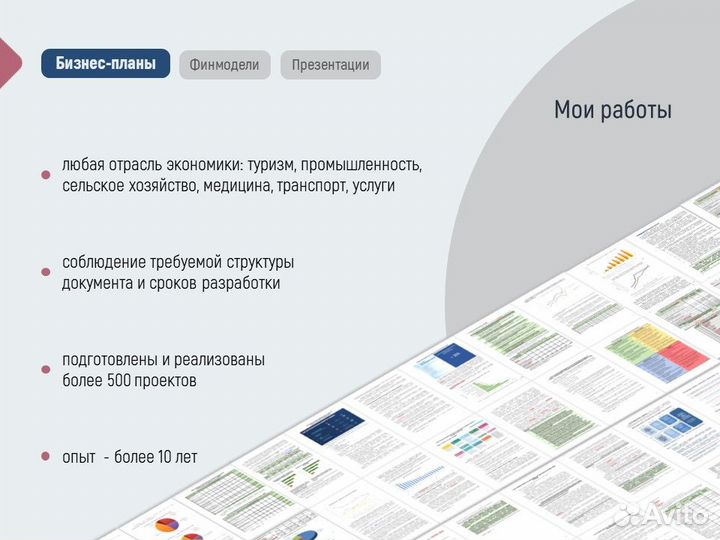The image size is (720, 540).
Task: Click the text опыт - более 10 лет
Action: [x=129, y=457]
